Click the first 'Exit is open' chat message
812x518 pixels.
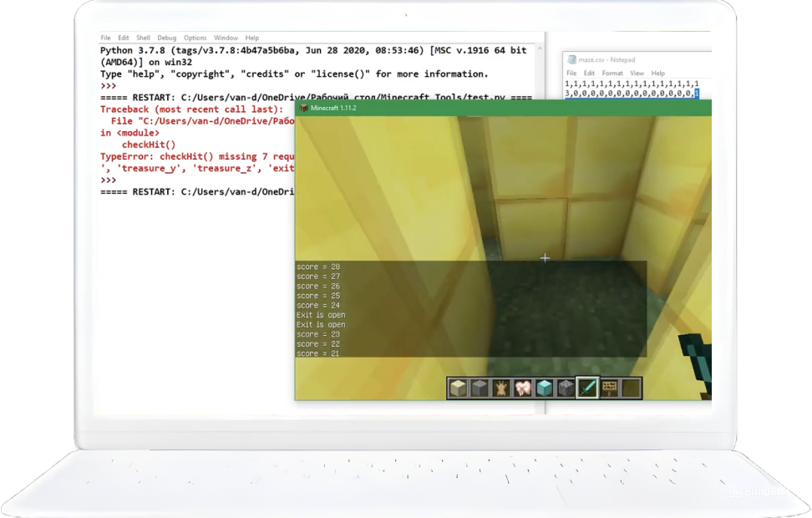tap(321, 315)
